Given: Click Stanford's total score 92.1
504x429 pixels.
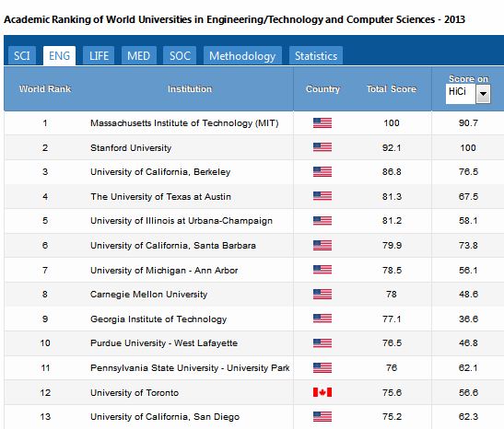Looking at the screenshot, I should pyautogui.click(x=392, y=147).
